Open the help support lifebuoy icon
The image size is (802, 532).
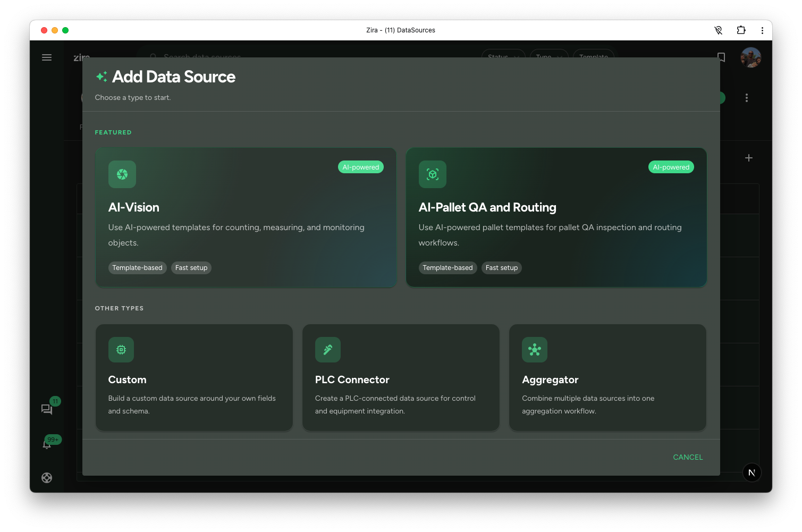47,478
